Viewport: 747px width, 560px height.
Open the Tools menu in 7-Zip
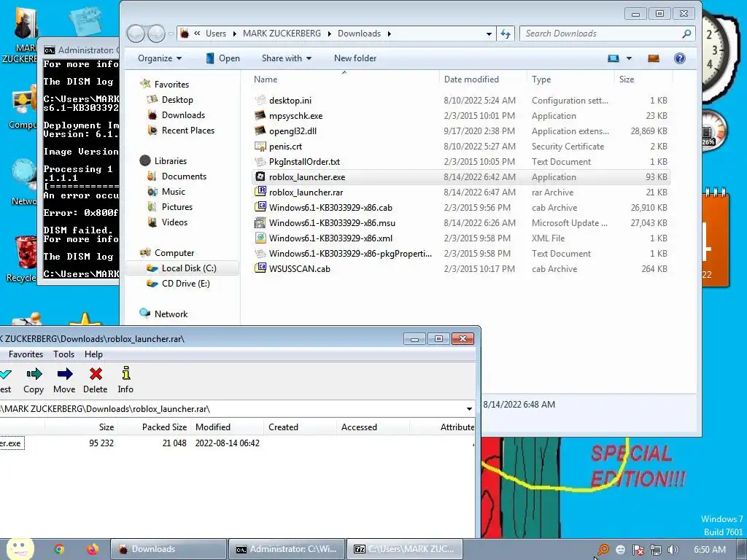(x=64, y=354)
